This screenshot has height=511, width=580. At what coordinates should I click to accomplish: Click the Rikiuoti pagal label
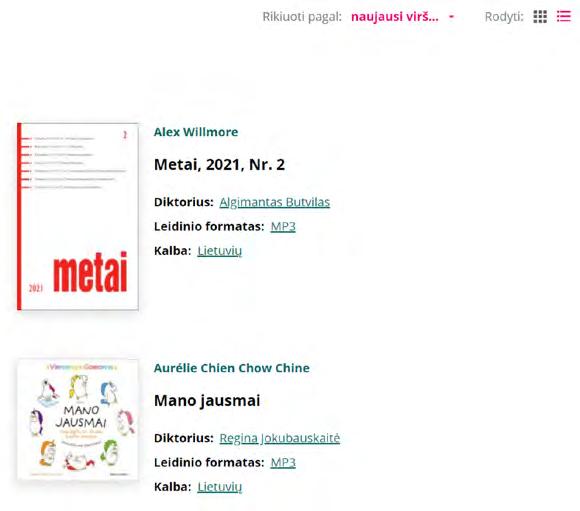[x=302, y=17]
